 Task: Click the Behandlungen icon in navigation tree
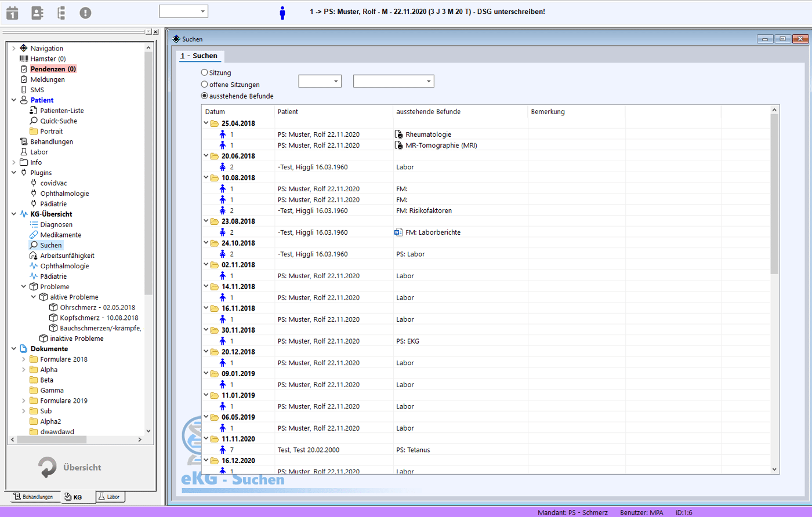(x=24, y=141)
